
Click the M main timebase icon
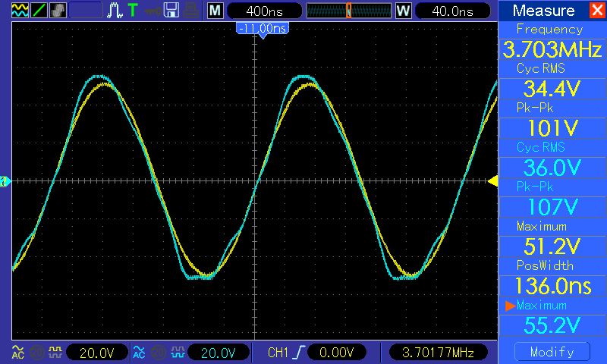[x=215, y=11]
